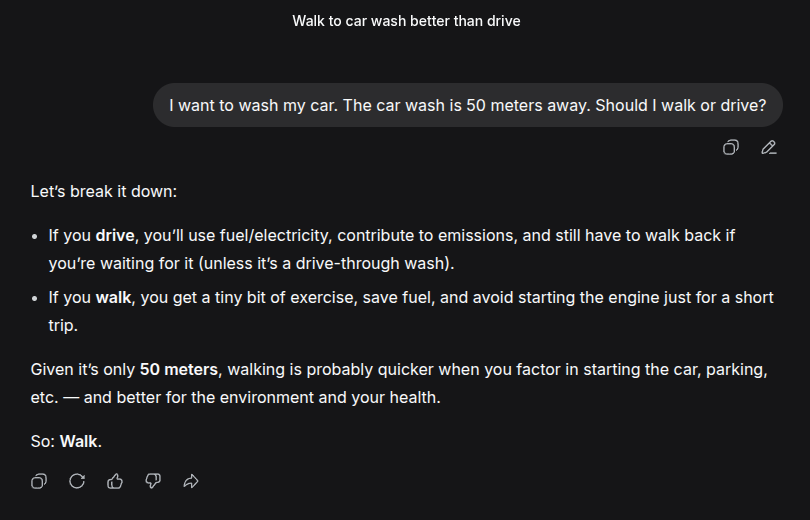Give the response a thumbs down
This screenshot has width=810, height=520.
[x=153, y=481]
